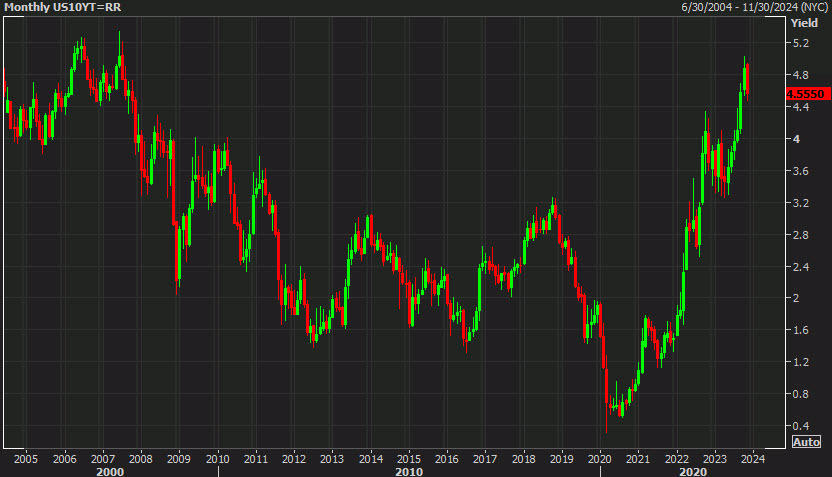Click the 'Yield' axis heading
This screenshot has height=477, width=832.
(804, 23)
